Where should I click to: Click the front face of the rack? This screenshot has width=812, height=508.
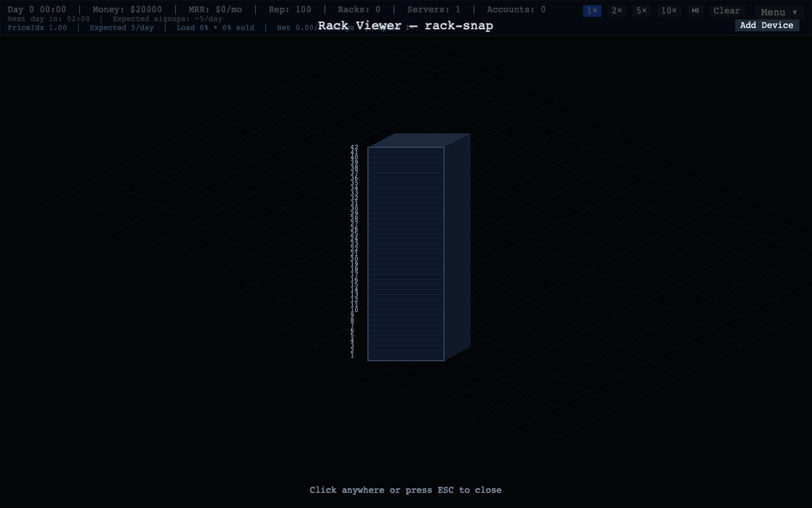[x=406, y=254]
